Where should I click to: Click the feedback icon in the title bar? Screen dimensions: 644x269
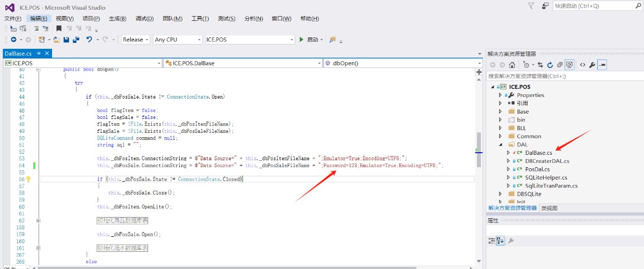click(545, 6)
